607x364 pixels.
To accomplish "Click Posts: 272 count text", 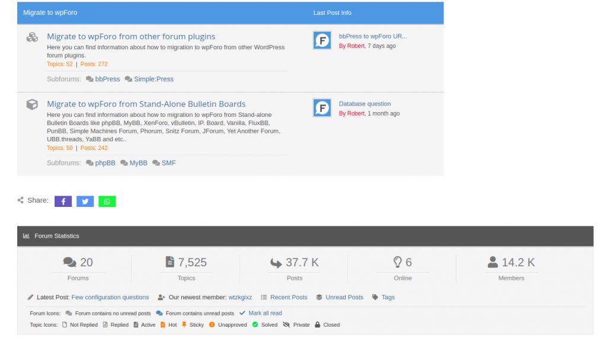I will point(94,64).
